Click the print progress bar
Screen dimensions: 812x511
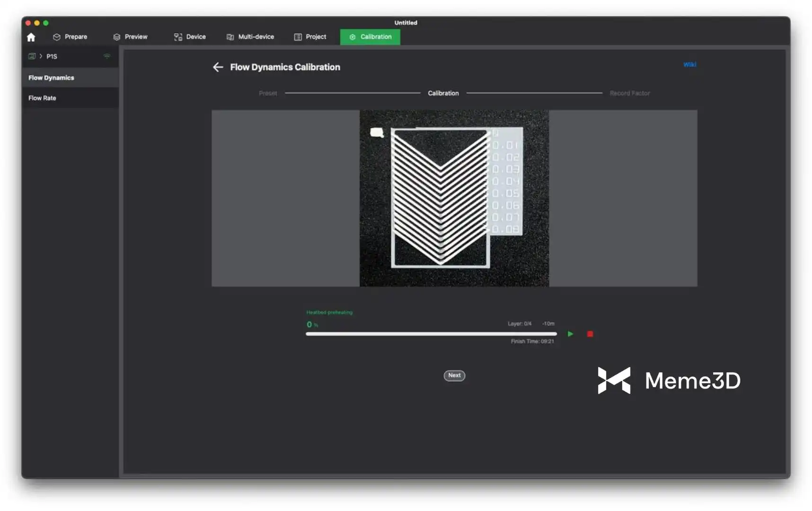point(431,334)
